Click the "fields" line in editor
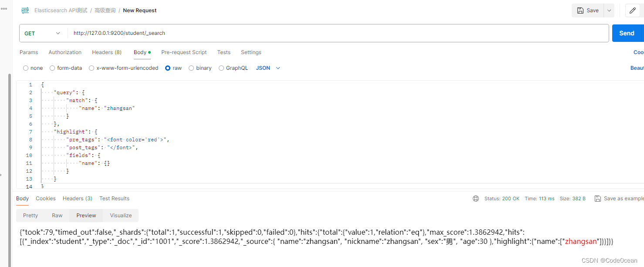 click(x=83, y=155)
